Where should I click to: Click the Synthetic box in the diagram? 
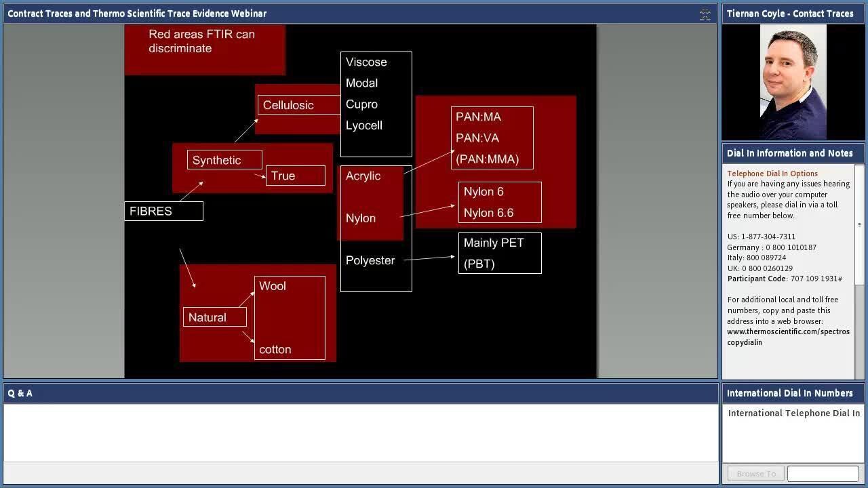[224, 161]
